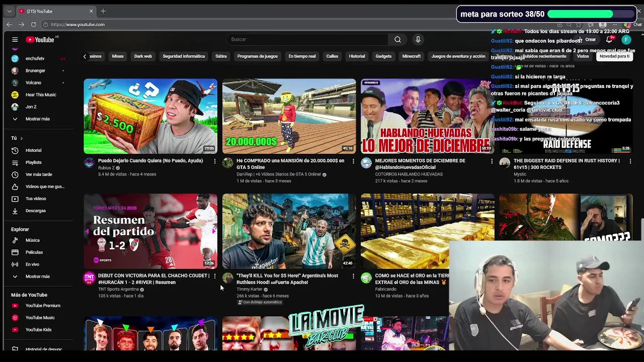This screenshot has width=644, height=362.
Task: Open Descargas download icon
Action: tap(15, 211)
